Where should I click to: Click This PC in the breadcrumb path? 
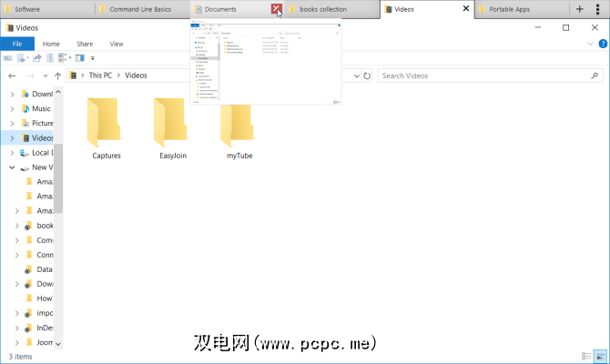pyautogui.click(x=100, y=76)
